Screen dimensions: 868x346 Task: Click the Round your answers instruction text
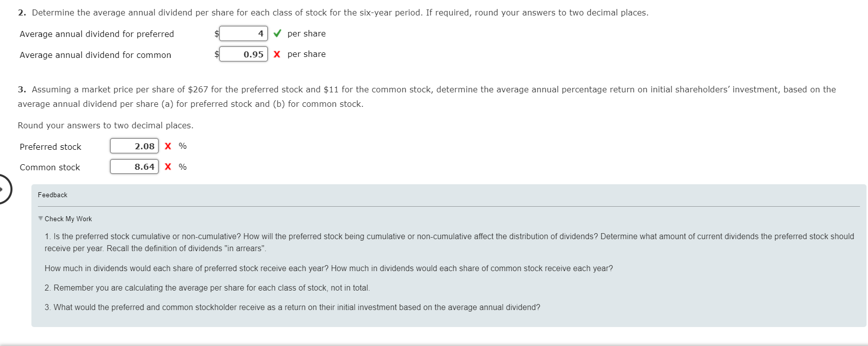[x=106, y=125]
